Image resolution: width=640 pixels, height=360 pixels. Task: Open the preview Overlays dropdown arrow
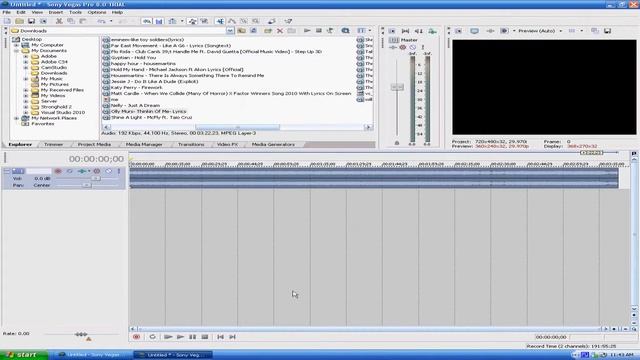point(581,31)
